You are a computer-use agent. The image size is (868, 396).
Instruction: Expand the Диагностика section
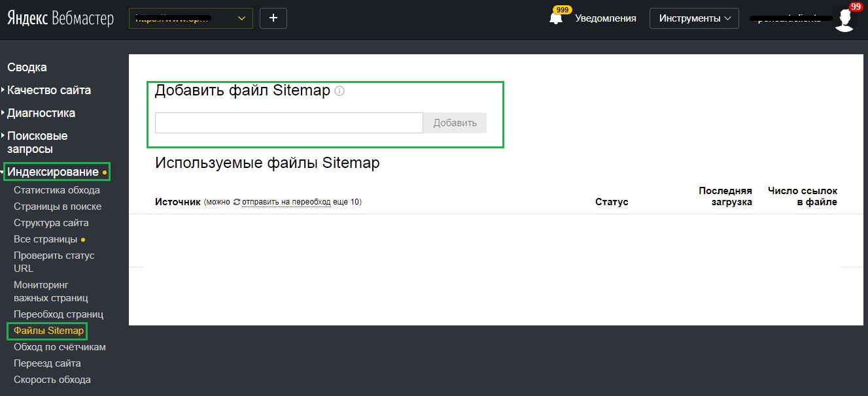[x=41, y=113]
